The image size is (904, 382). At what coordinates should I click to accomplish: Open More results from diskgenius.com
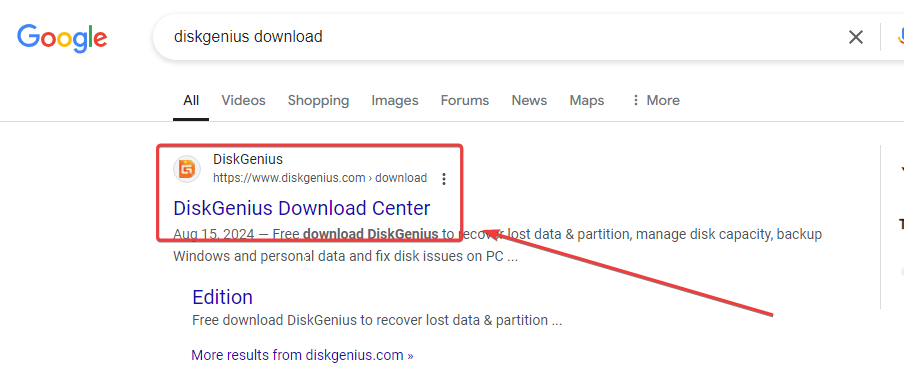[302, 355]
